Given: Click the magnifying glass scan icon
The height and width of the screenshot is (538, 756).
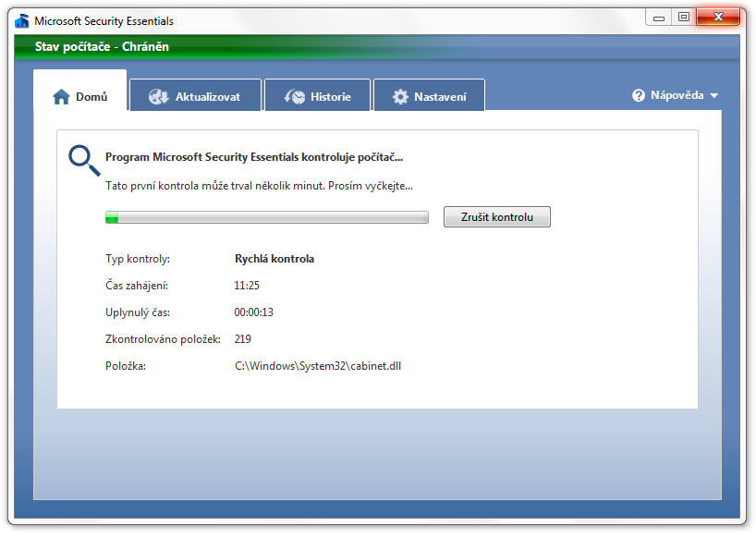Looking at the screenshot, I should point(84,161).
